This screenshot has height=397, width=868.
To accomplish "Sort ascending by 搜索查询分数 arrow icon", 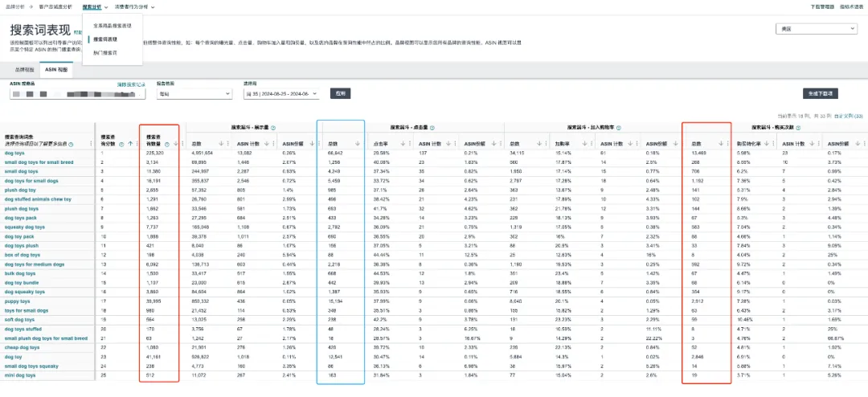I will (x=131, y=143).
